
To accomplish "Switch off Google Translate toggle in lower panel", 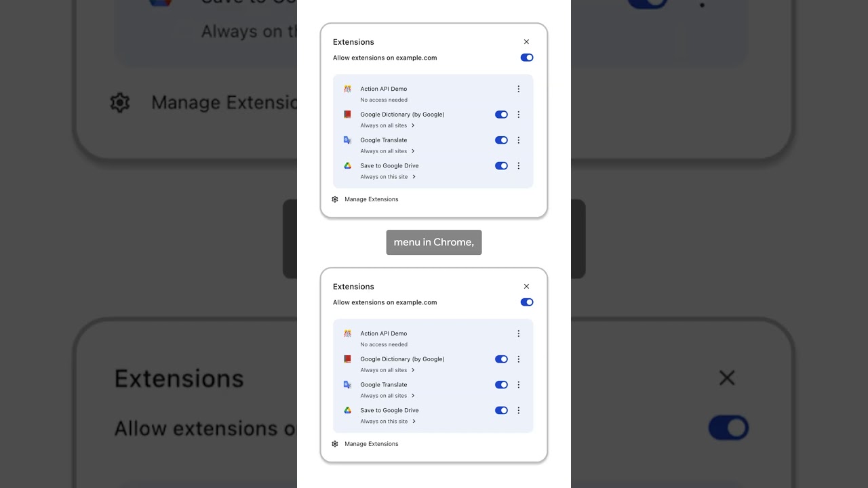I will pyautogui.click(x=501, y=385).
